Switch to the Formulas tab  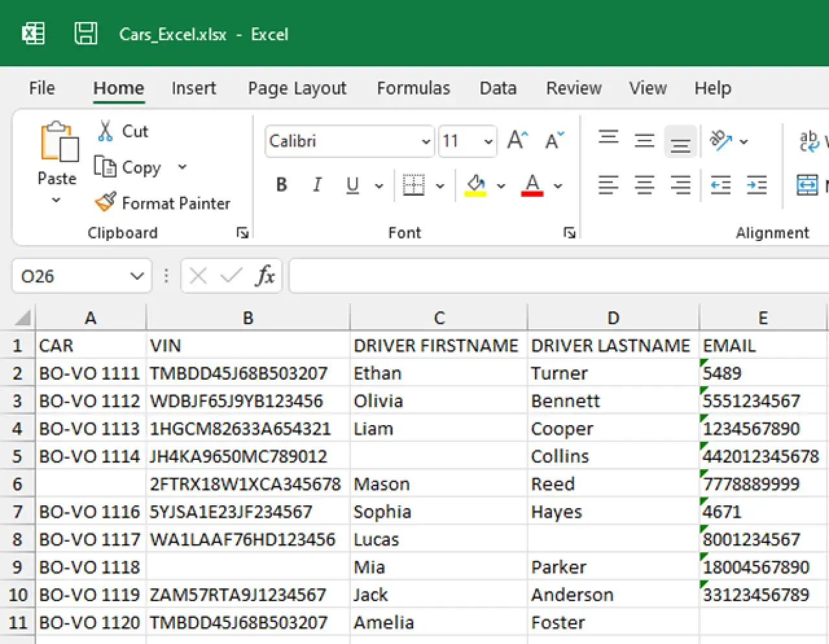413,88
